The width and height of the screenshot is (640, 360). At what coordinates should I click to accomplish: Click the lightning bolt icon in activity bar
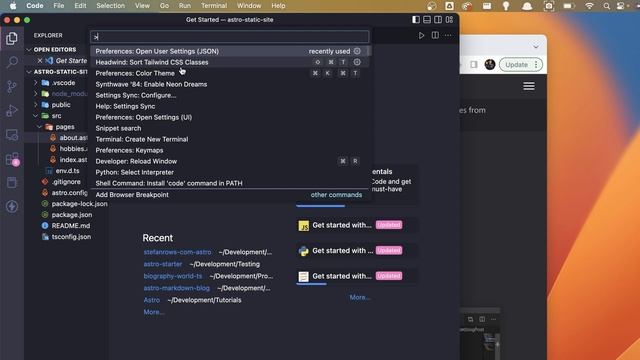pyautogui.click(x=12, y=206)
